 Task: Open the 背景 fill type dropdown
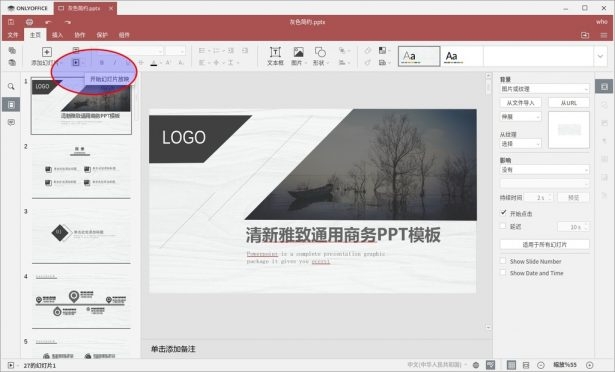coord(544,89)
